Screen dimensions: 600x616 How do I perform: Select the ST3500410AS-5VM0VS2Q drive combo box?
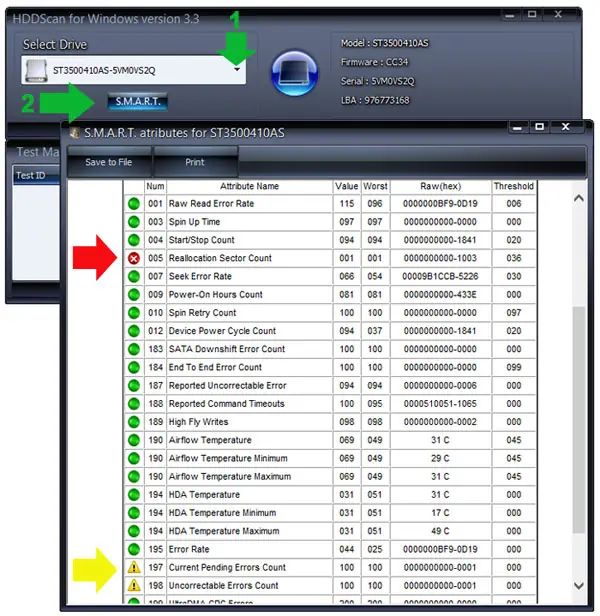134,70
